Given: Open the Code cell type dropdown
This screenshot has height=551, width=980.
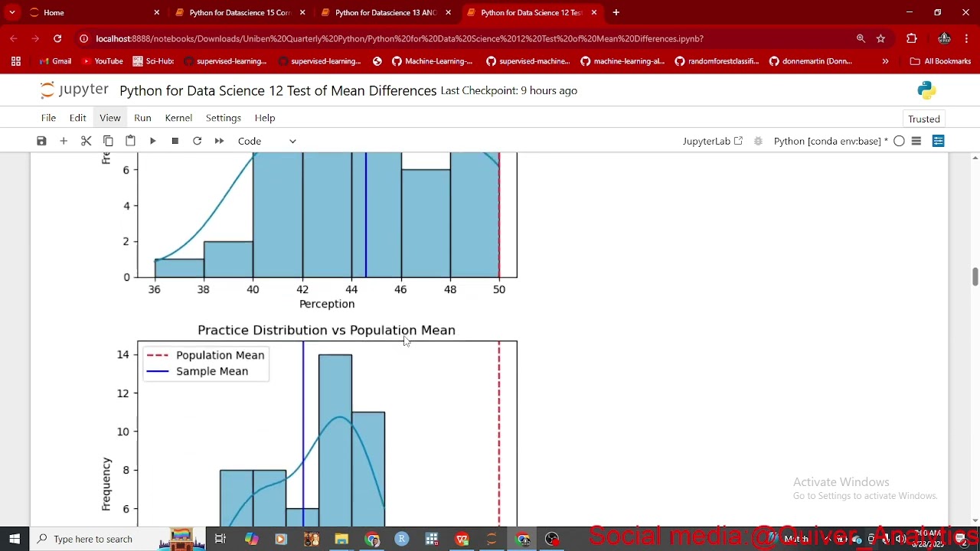Looking at the screenshot, I should pyautogui.click(x=266, y=141).
